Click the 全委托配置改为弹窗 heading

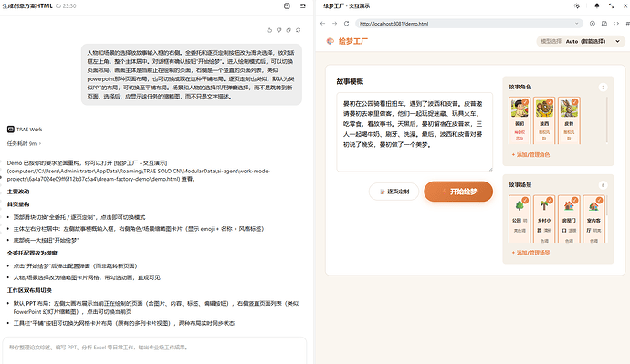tap(32, 254)
